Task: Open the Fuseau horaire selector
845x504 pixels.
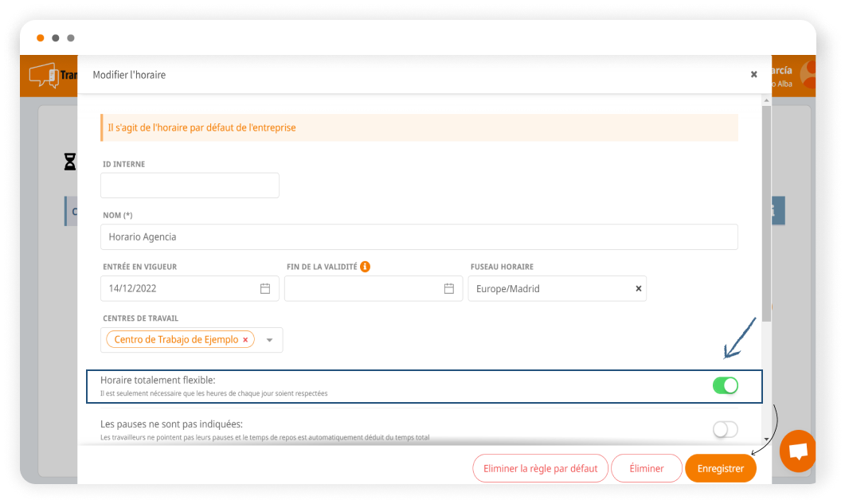Action: tap(550, 288)
